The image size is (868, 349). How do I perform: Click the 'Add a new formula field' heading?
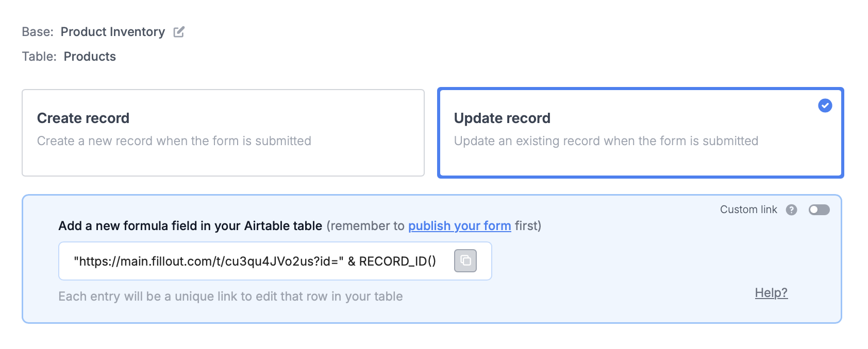click(x=190, y=226)
